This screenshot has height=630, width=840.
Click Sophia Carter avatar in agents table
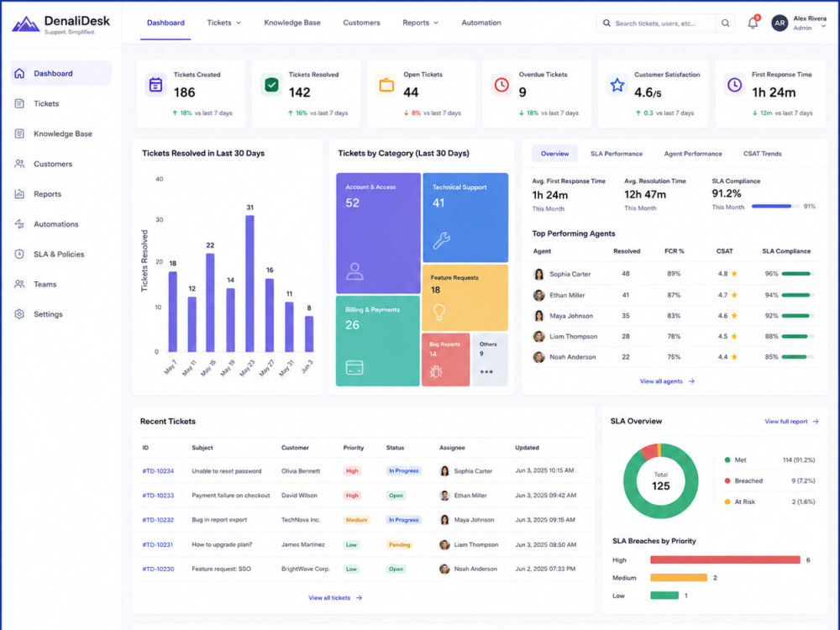(x=539, y=275)
